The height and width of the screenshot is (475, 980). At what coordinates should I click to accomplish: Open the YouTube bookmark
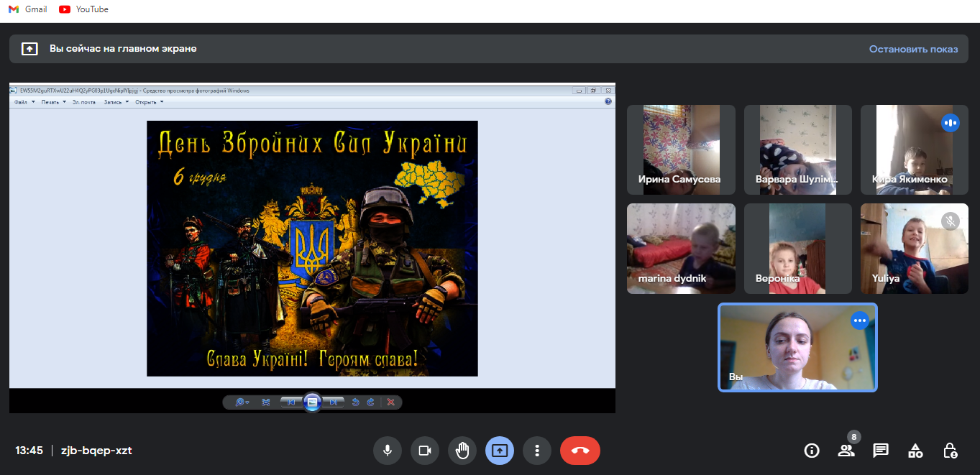[83, 9]
